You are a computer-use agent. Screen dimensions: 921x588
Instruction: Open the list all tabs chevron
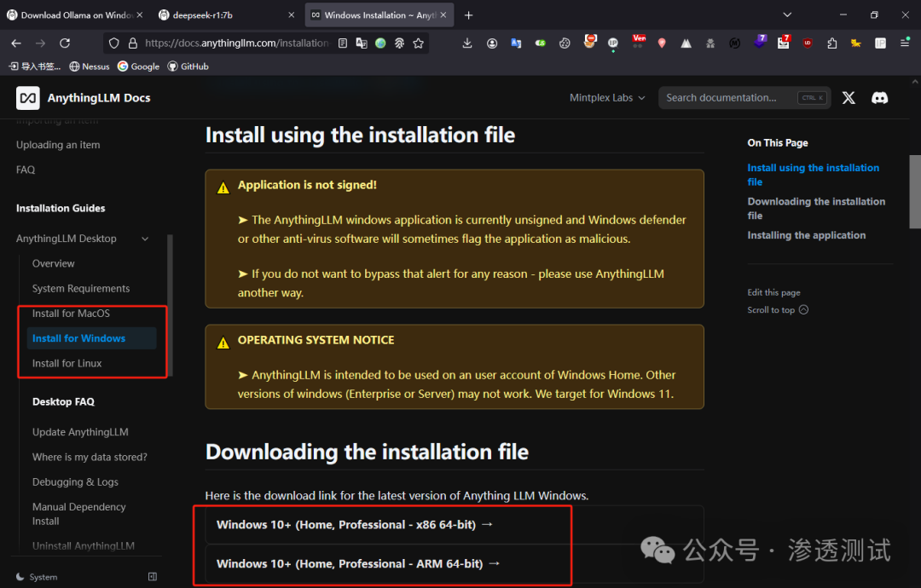pos(787,15)
